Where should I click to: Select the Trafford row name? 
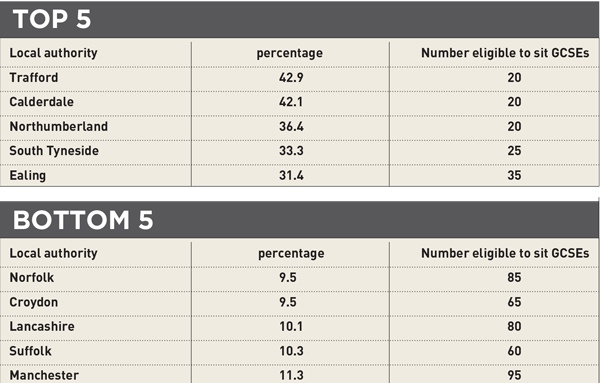pos(34,78)
